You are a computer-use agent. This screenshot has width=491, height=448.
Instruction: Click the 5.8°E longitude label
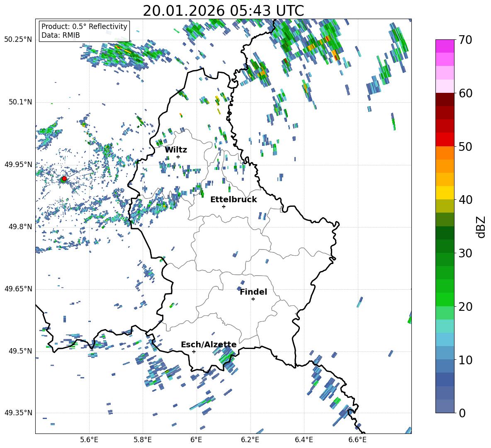(143, 440)
